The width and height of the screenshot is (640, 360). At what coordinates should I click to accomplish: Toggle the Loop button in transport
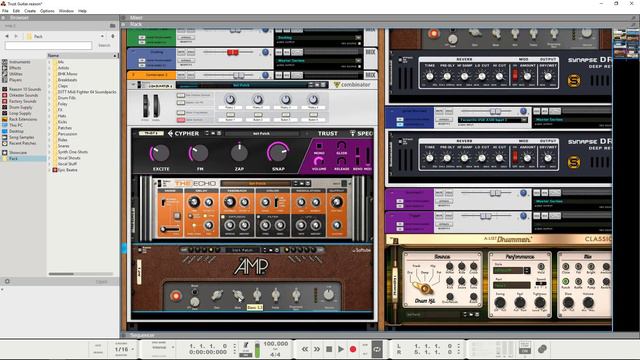coord(377,349)
